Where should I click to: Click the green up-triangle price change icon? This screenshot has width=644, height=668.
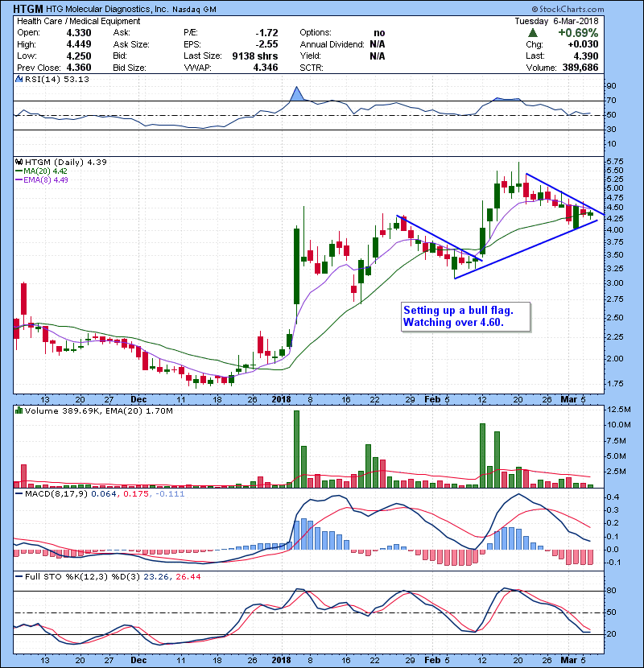pos(532,33)
